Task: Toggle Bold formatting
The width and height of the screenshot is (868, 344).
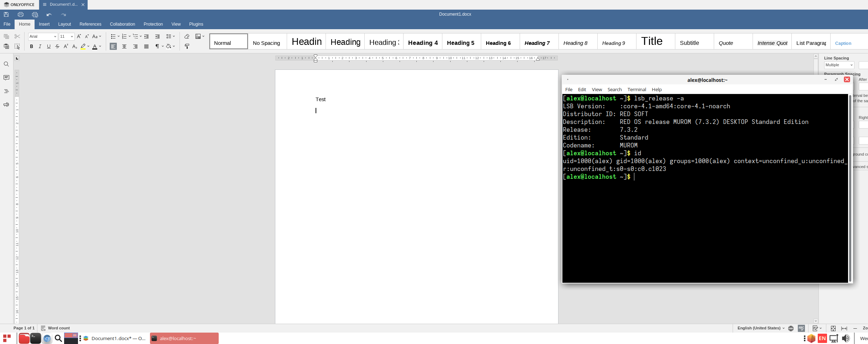Action: (x=31, y=46)
